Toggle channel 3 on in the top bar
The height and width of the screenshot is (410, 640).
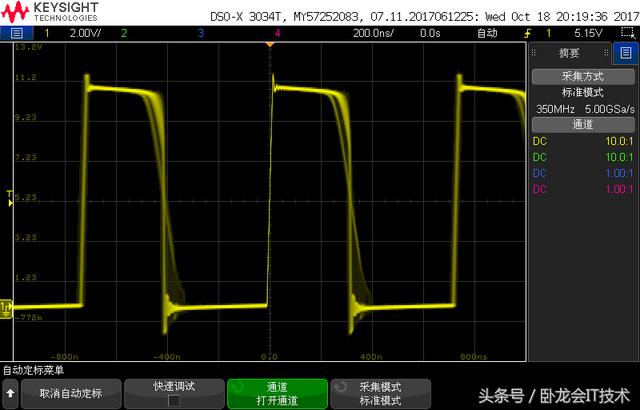tap(201, 33)
